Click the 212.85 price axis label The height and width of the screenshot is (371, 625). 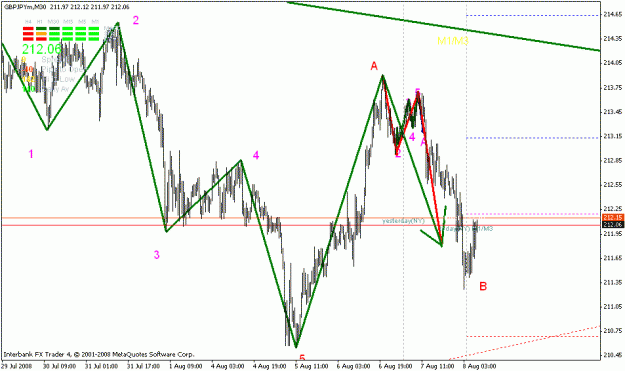(613, 160)
